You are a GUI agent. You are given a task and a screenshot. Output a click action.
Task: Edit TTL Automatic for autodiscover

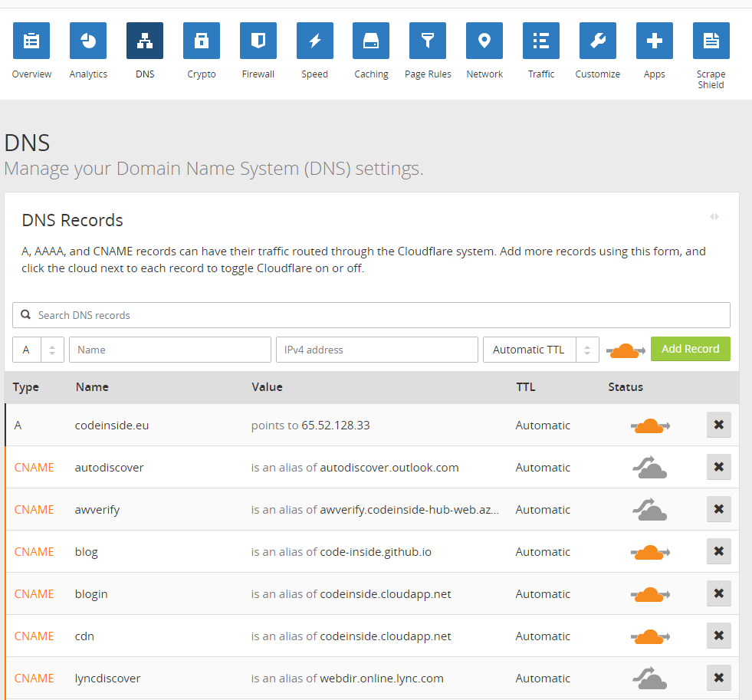543,468
